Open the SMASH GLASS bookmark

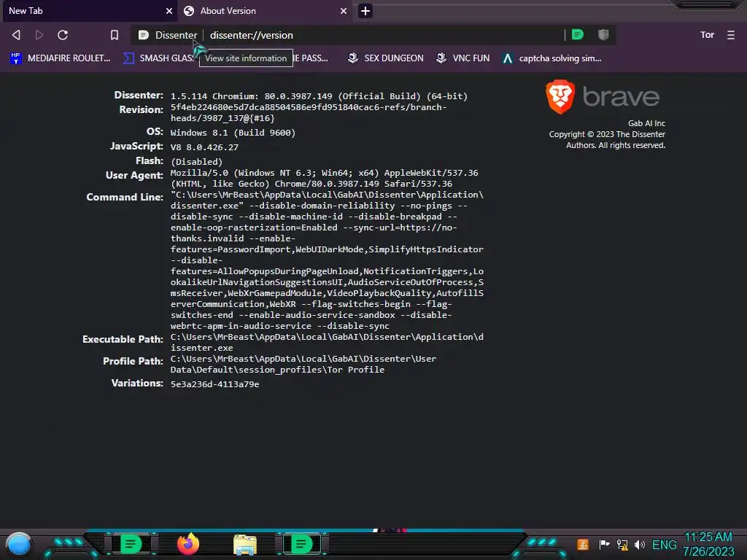tap(158, 58)
